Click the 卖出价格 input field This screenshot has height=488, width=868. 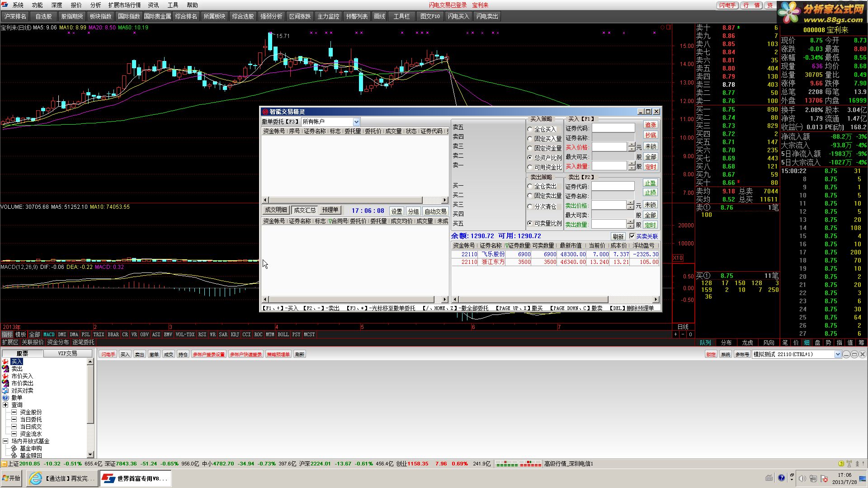609,205
